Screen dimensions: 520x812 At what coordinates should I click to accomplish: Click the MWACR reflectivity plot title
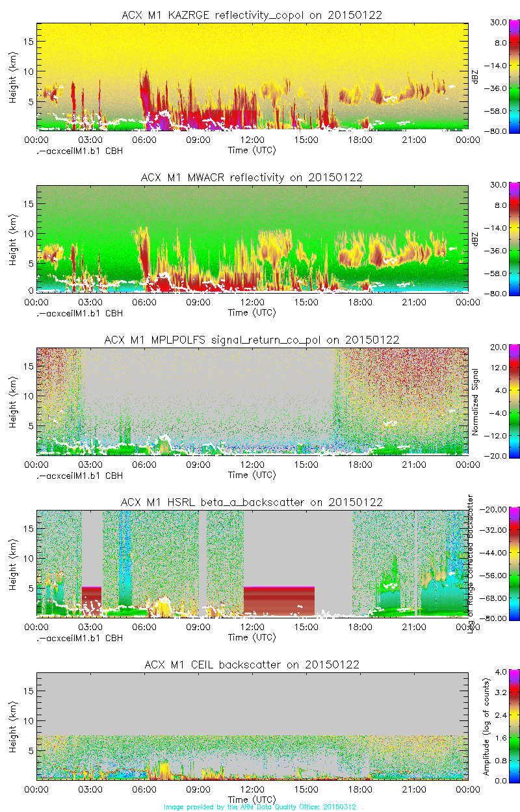click(x=252, y=177)
